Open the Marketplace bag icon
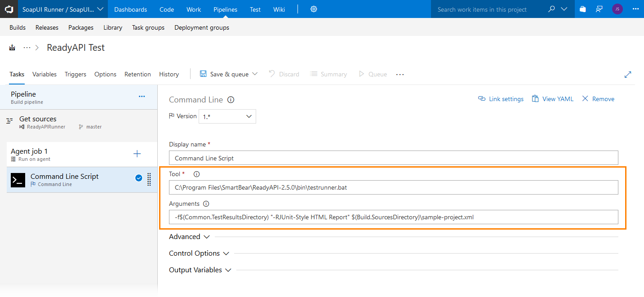Viewport: 644px width, 297px height. pos(582,9)
